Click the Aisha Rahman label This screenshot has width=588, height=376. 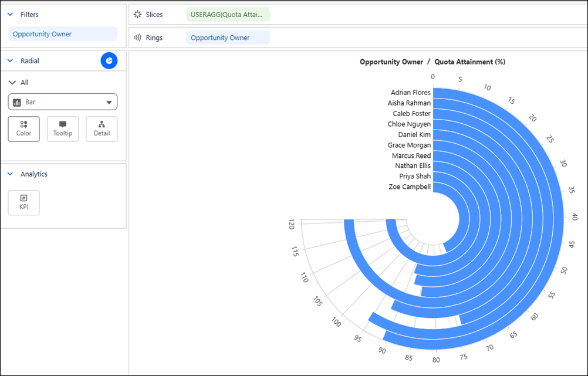[x=409, y=103]
